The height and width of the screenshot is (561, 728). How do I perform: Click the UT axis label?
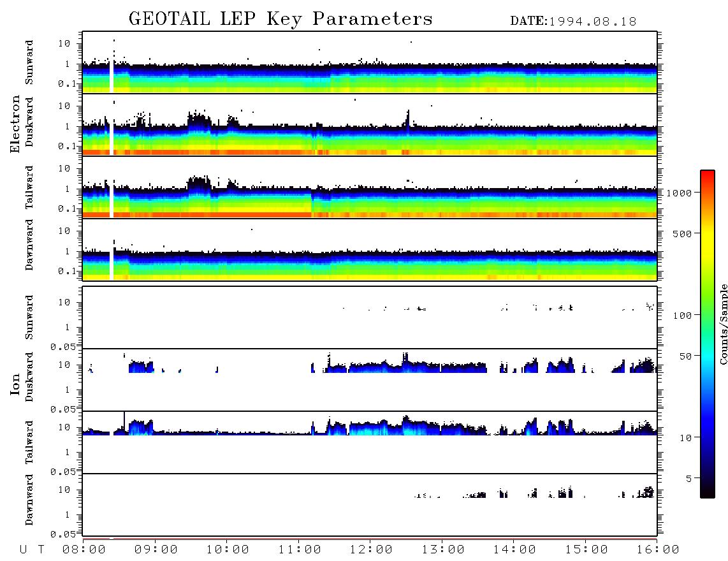pos(33,550)
